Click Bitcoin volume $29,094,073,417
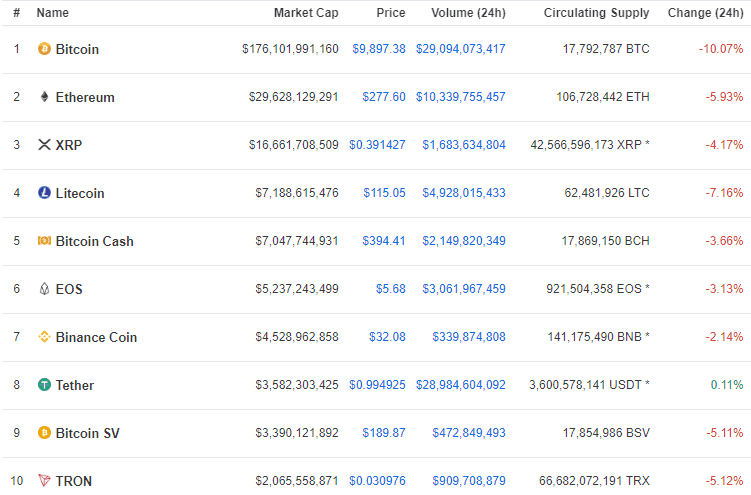The width and height of the screenshot is (751, 495). click(x=461, y=49)
